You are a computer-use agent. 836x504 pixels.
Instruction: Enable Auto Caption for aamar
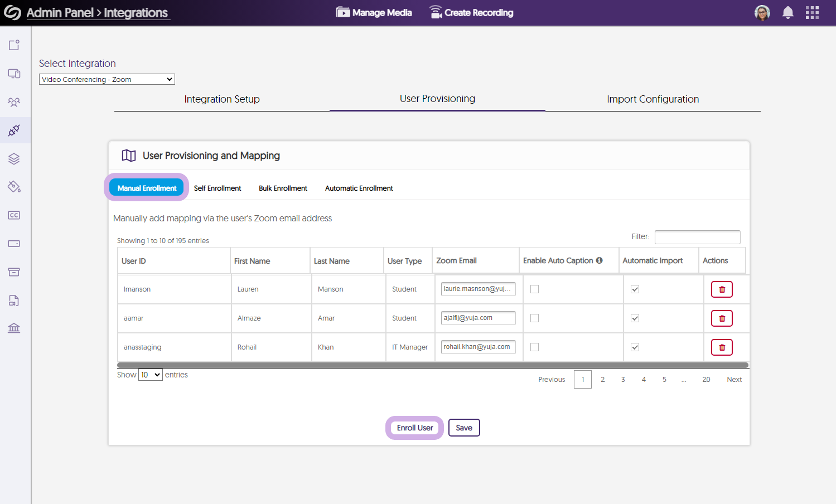534,318
